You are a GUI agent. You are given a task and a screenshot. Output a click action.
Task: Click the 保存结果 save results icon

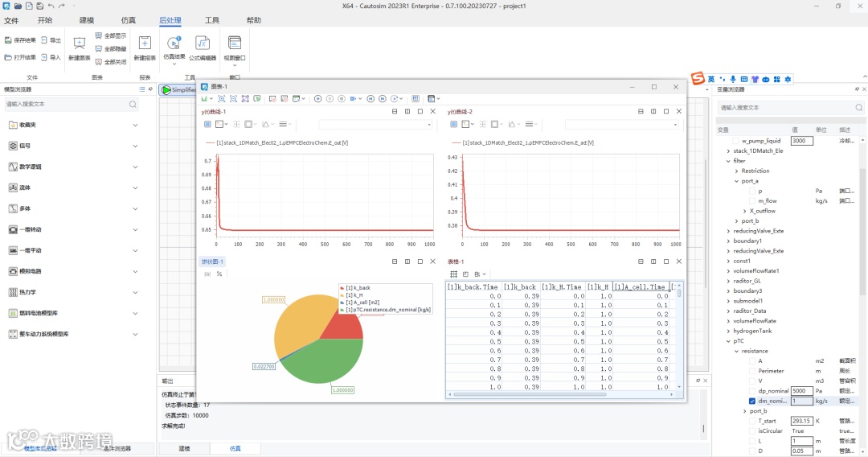(8, 40)
